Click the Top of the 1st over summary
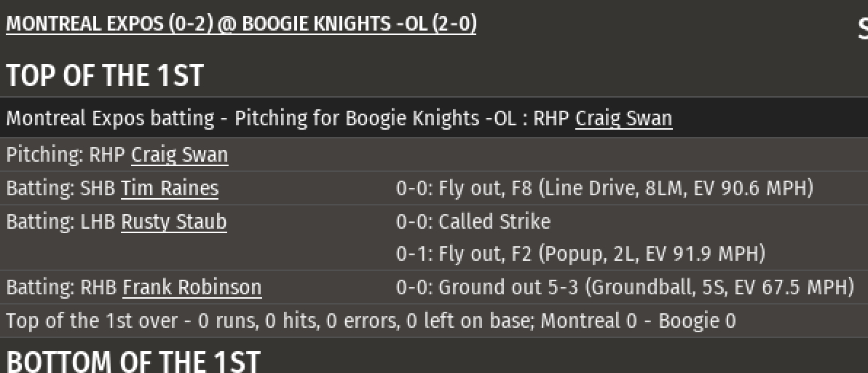 pos(371,321)
